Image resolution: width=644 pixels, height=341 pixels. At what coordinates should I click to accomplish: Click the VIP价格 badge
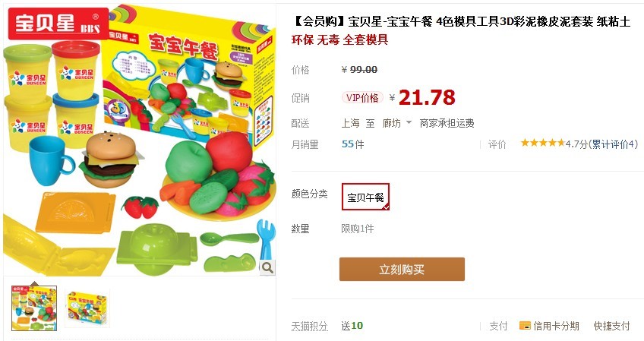(x=362, y=98)
